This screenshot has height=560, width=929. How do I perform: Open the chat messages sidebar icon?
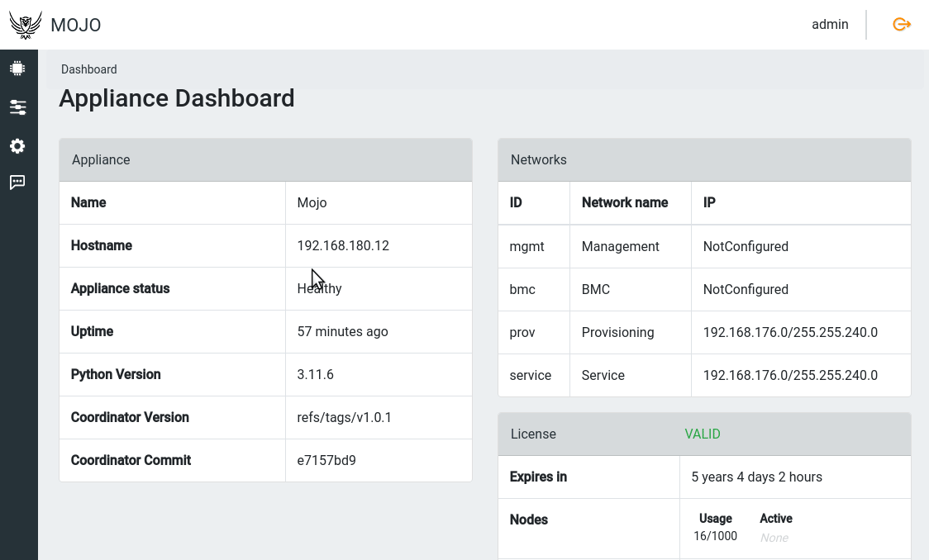point(17,183)
